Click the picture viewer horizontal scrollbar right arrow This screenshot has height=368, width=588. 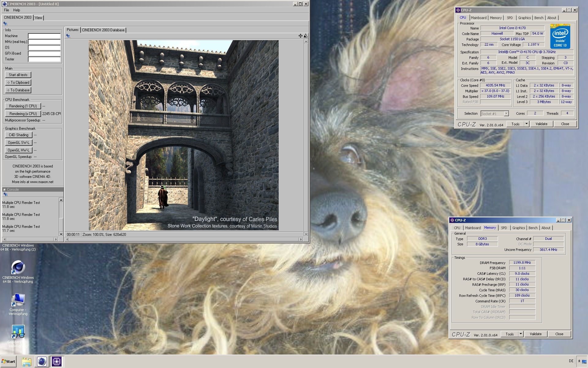[301, 239]
